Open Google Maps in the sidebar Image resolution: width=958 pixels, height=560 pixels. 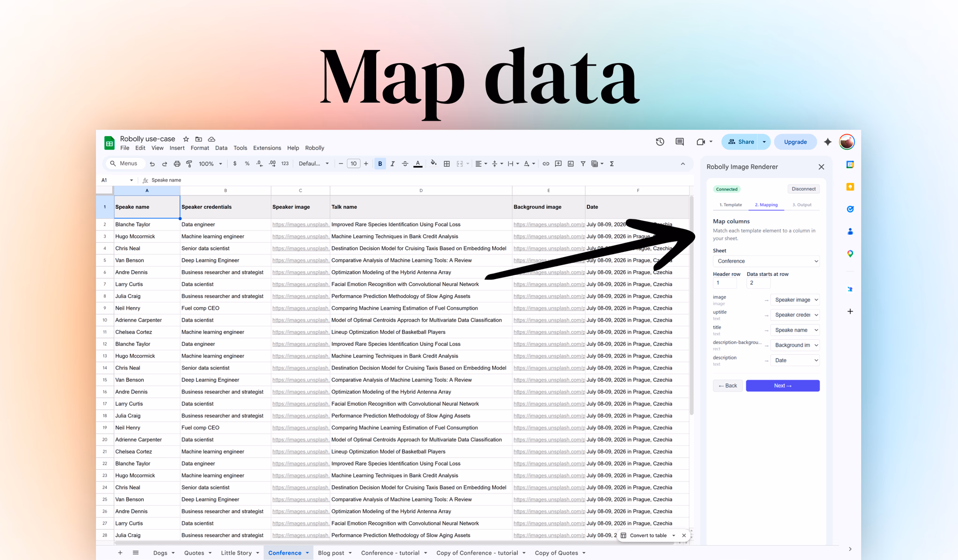850,253
